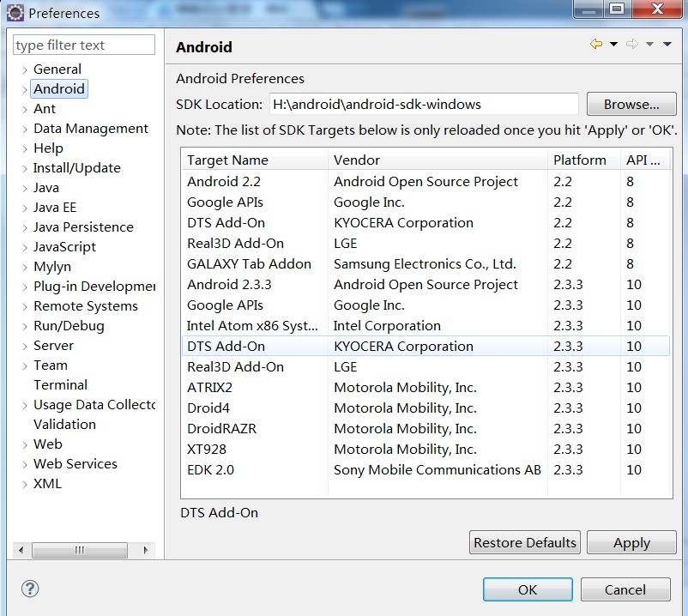The image size is (688, 616).
Task: Expand the JavaScript node
Action: tap(25, 247)
